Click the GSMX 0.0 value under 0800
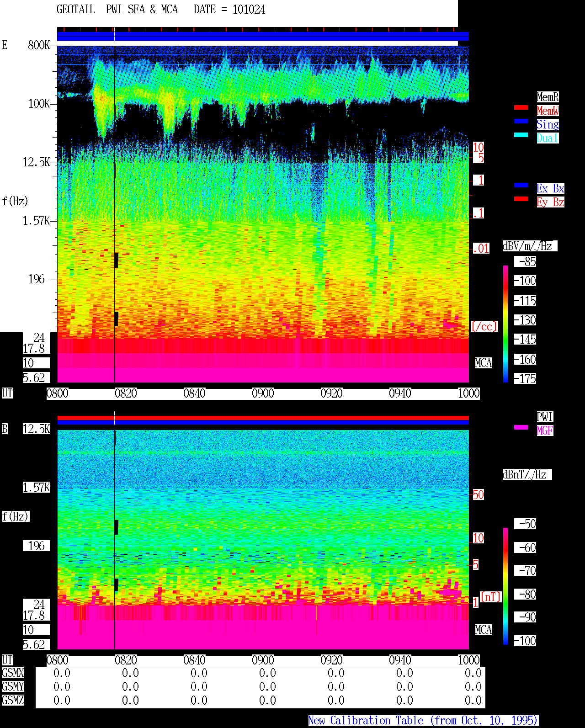585x728 pixels. tap(62, 673)
